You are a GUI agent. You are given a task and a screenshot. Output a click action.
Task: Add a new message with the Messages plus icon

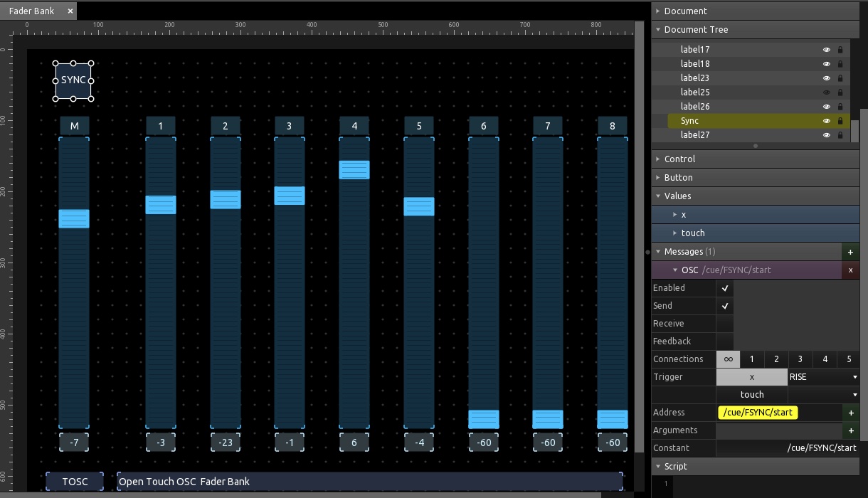pyautogui.click(x=850, y=252)
